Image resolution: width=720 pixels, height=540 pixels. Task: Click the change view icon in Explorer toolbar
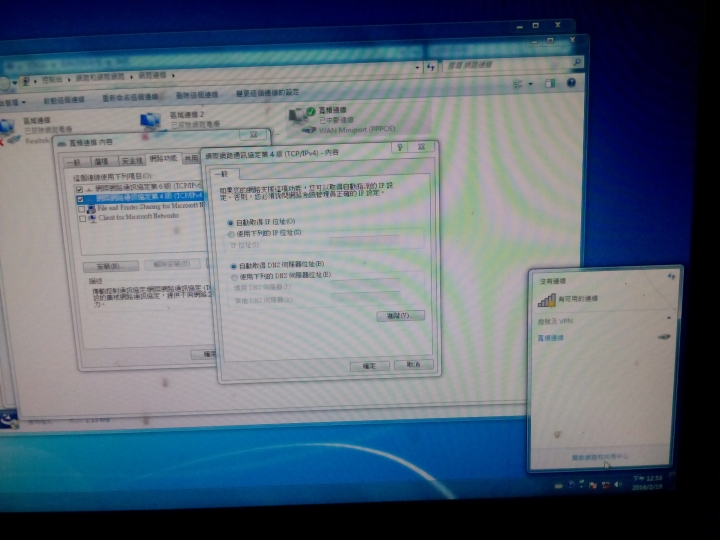click(x=518, y=84)
